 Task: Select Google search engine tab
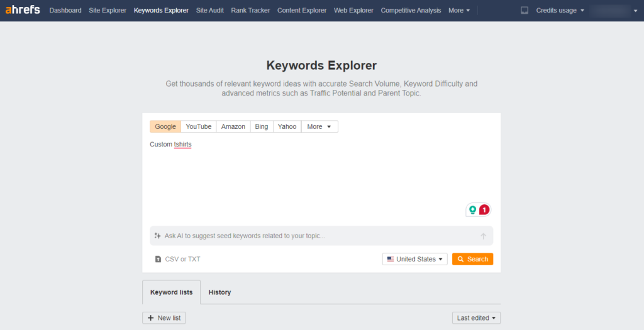coord(165,126)
